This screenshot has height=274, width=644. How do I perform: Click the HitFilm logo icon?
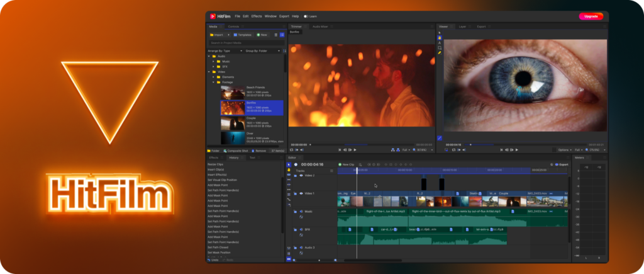click(213, 16)
